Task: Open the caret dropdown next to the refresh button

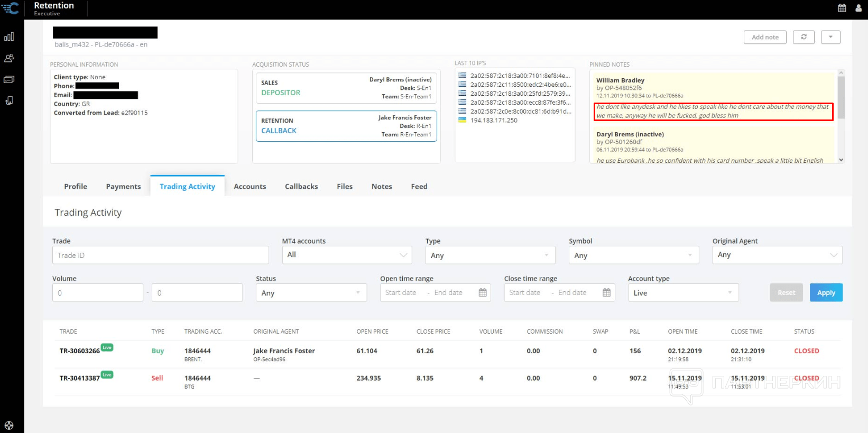Action: (x=830, y=37)
